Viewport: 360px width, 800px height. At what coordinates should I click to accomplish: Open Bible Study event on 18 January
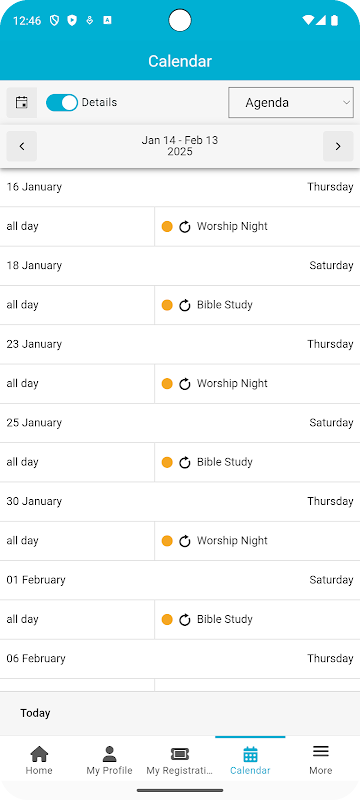(x=225, y=305)
